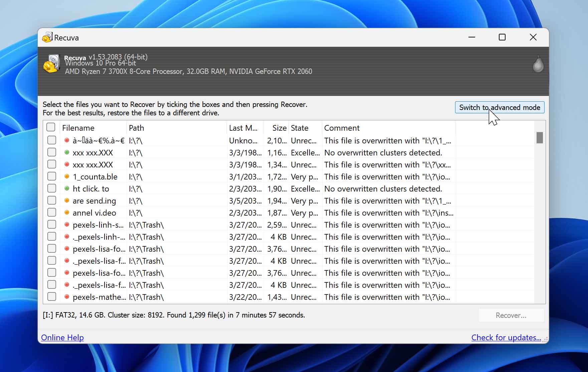Click the vertical scrollbar thumb of file list
588x372 pixels.
tap(540, 138)
